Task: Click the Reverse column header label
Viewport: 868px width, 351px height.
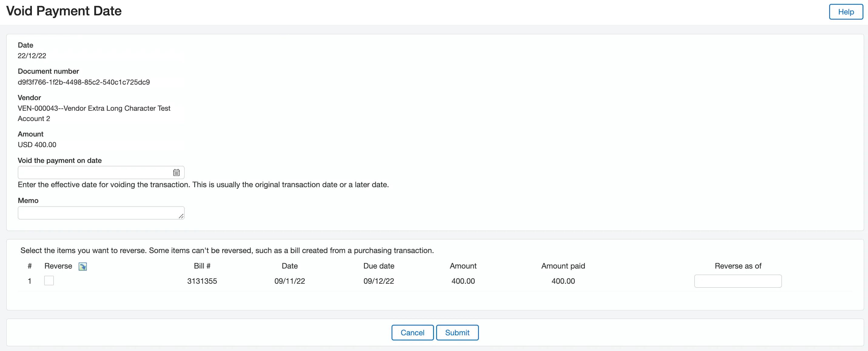Action: coord(58,266)
